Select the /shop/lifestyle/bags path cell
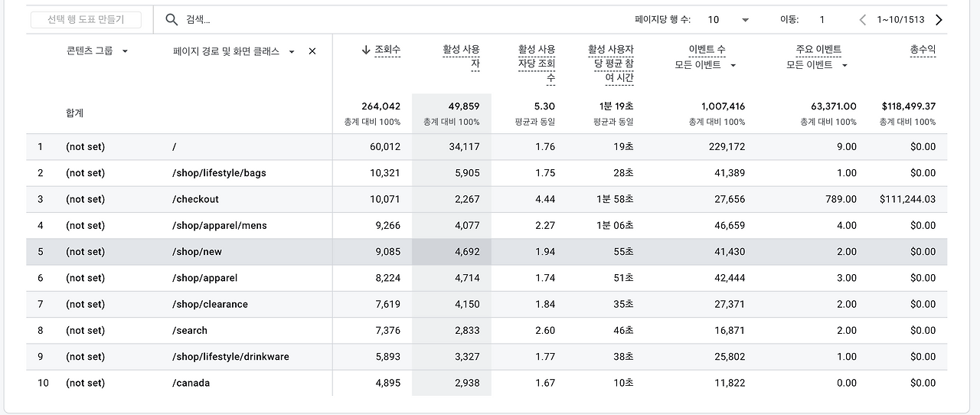The image size is (980, 415). (219, 173)
